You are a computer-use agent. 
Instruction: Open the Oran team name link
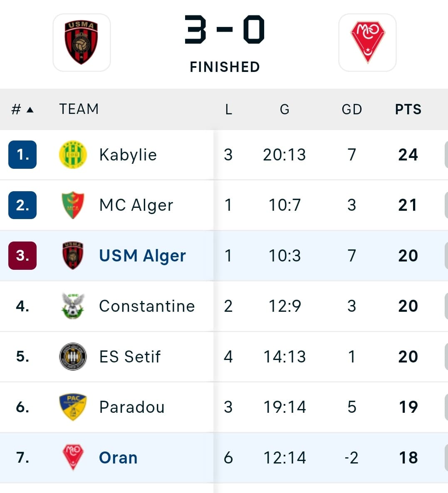tap(118, 458)
